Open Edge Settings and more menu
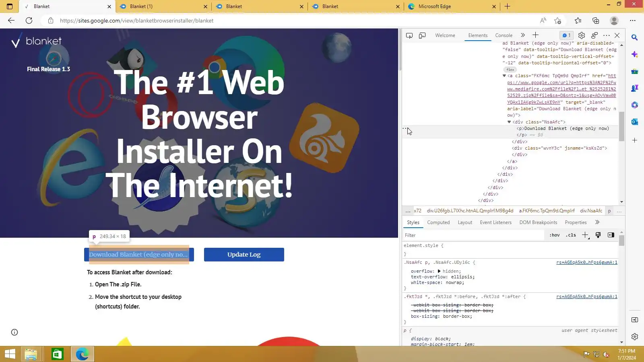The width and height of the screenshot is (644, 362). click(x=633, y=21)
